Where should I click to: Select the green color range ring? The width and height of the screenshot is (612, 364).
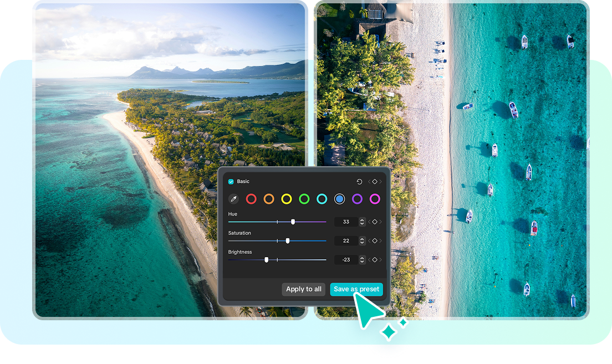304,199
